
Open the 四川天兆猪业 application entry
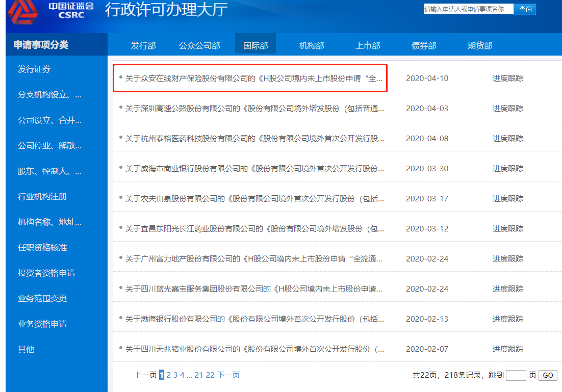[254, 349]
